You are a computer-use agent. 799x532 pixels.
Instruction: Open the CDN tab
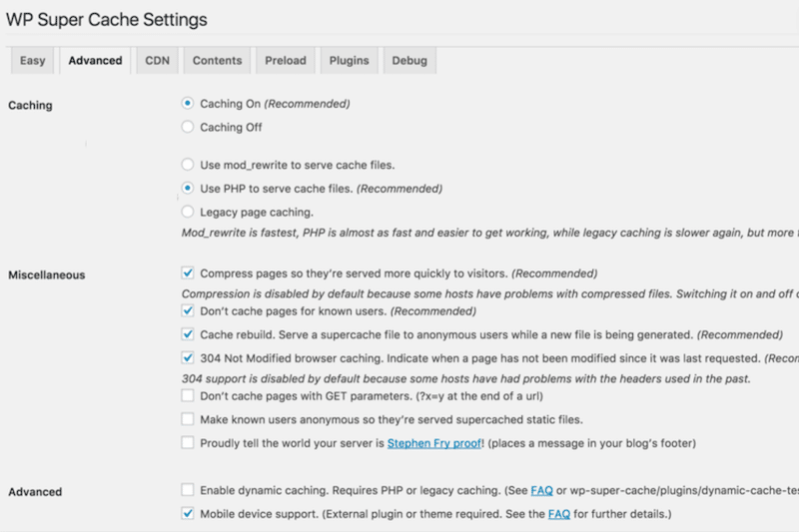(157, 61)
